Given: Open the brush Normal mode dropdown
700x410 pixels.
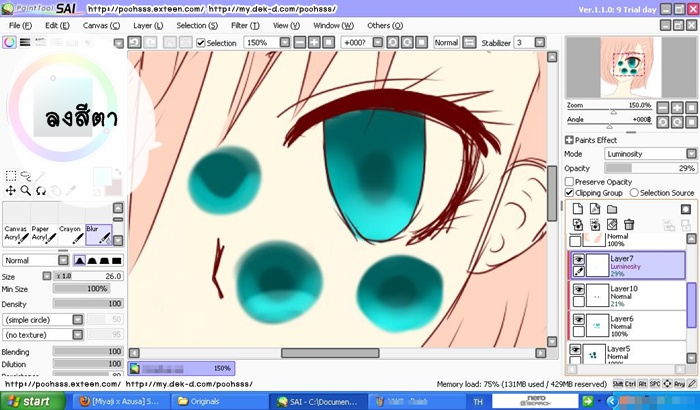Looking at the screenshot, I should click(63, 260).
